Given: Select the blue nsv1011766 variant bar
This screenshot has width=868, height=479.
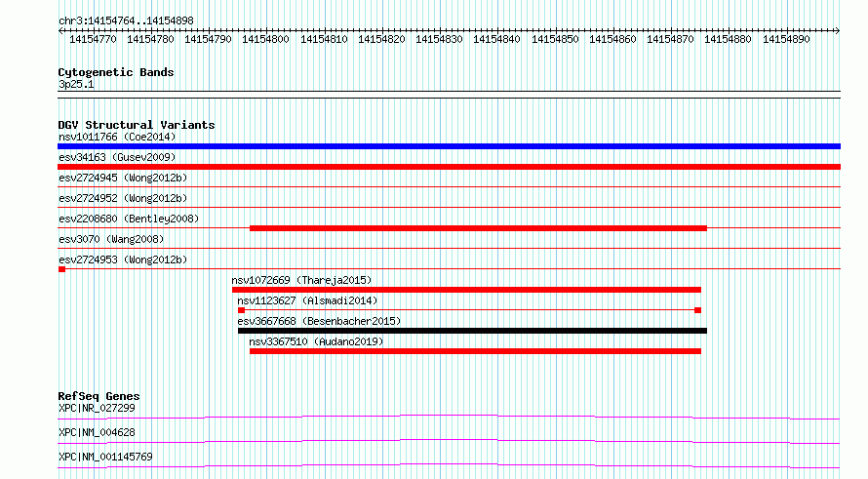Looking at the screenshot, I should click(x=449, y=146).
